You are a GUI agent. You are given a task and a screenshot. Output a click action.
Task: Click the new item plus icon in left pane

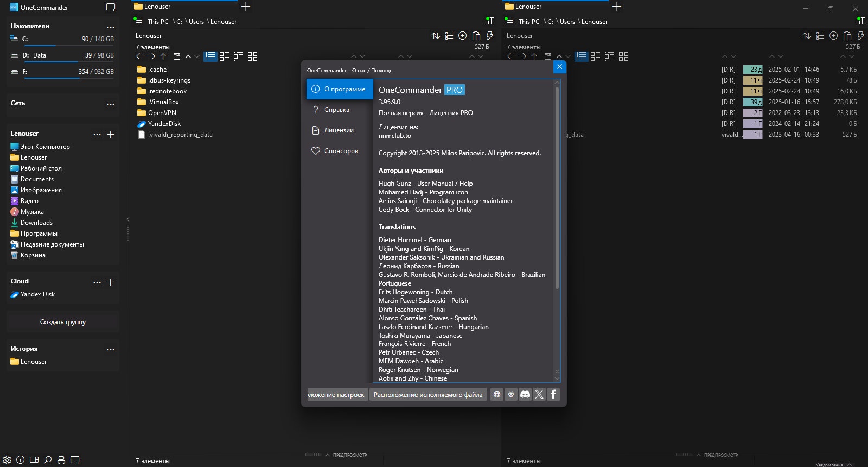[463, 36]
